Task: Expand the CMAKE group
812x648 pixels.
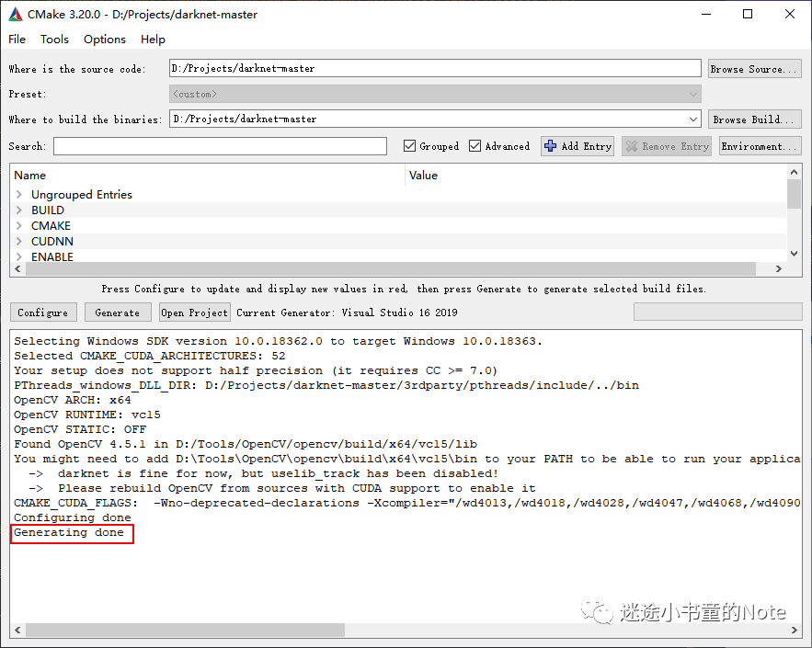Action: pos(19,226)
